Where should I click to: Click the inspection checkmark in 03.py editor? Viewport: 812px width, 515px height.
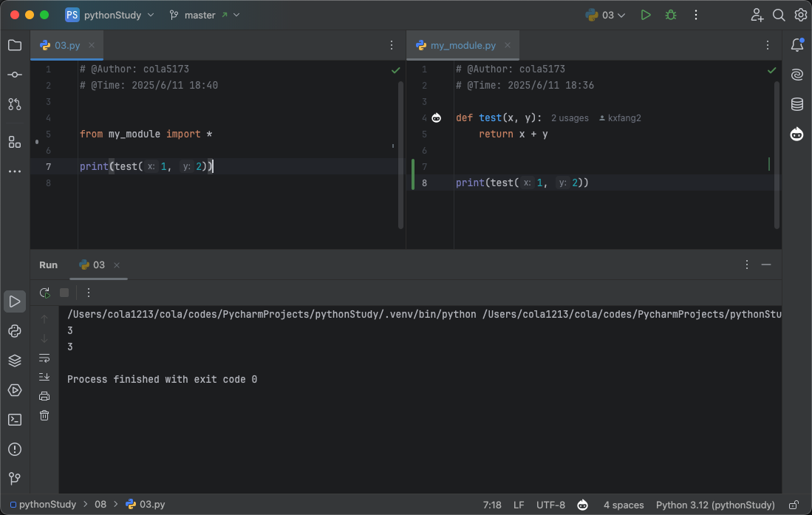pyautogui.click(x=395, y=70)
